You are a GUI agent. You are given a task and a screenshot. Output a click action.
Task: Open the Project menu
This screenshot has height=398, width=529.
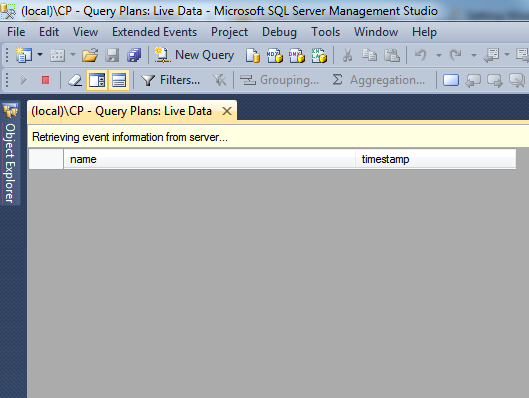tap(229, 32)
